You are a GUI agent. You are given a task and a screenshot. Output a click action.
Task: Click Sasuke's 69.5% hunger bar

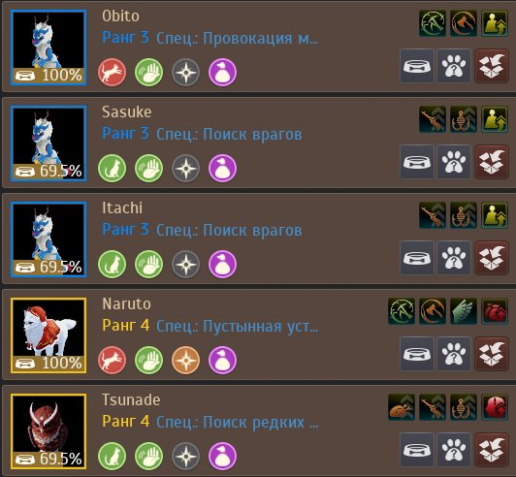point(49,172)
